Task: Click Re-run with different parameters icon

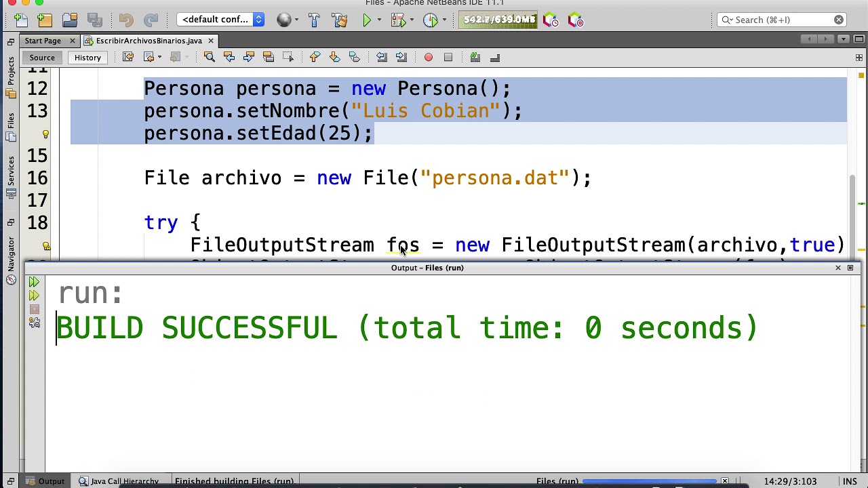Action: pyautogui.click(x=34, y=296)
